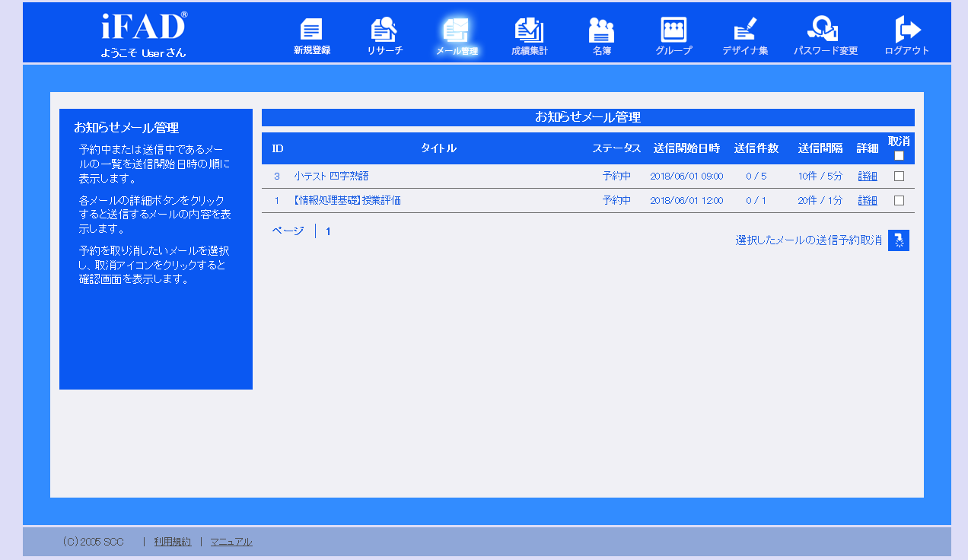Click the 送信開始日時 column header
The image size is (968, 560).
click(686, 148)
